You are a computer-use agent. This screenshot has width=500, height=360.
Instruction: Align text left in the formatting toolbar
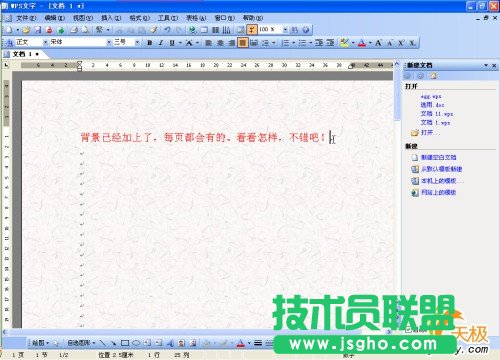(x=208, y=43)
